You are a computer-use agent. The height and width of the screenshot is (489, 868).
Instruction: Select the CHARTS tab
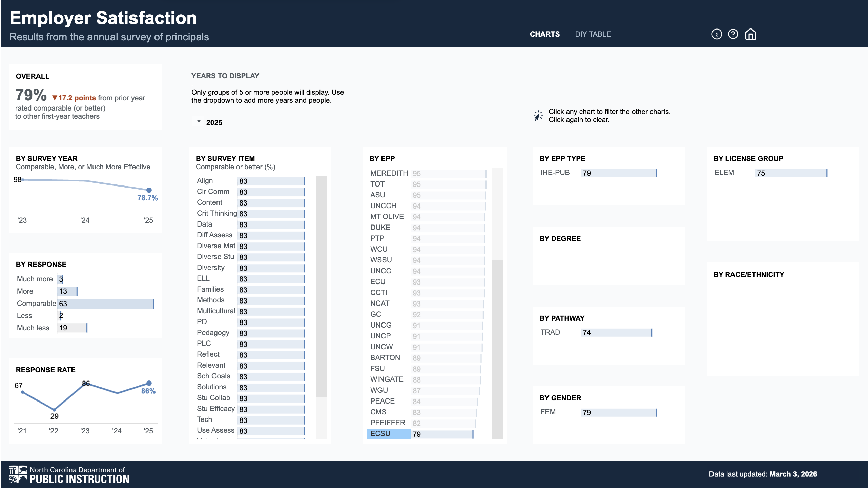click(544, 34)
